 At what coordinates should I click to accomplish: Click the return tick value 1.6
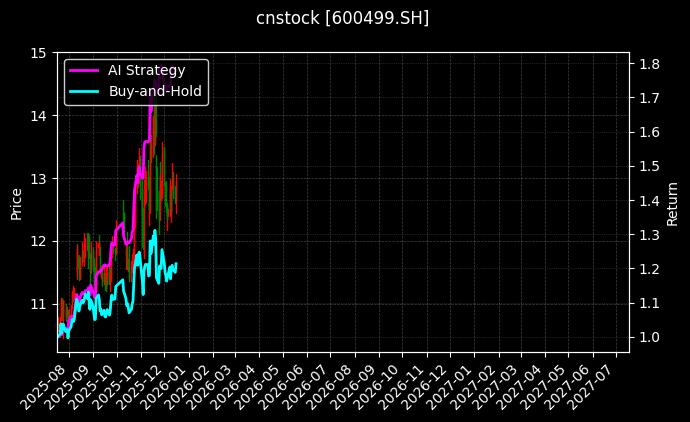650,132
